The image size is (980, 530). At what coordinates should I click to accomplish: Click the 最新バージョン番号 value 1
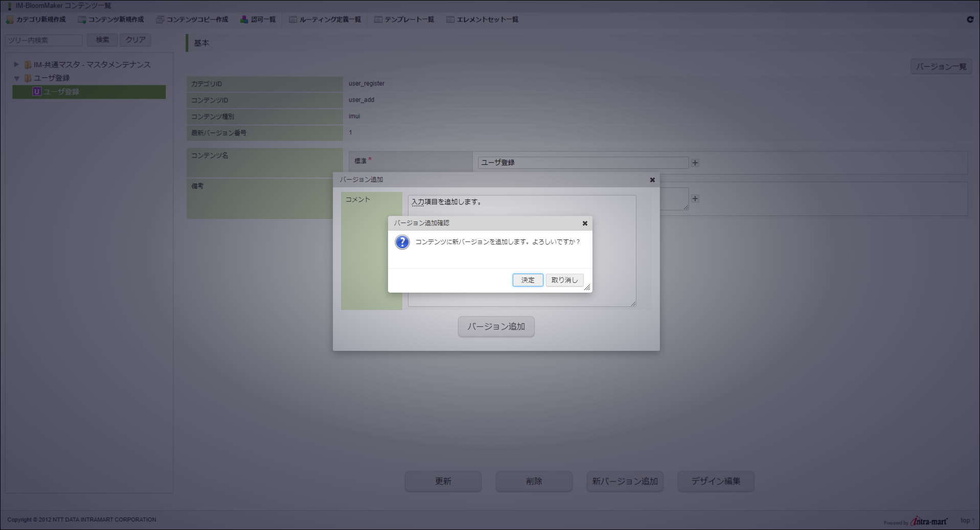tap(350, 132)
